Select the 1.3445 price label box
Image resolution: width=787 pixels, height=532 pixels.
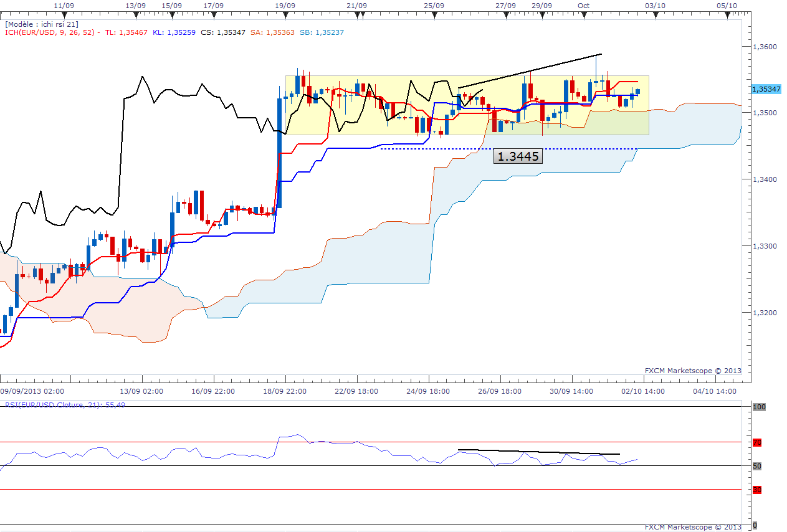[x=518, y=156]
